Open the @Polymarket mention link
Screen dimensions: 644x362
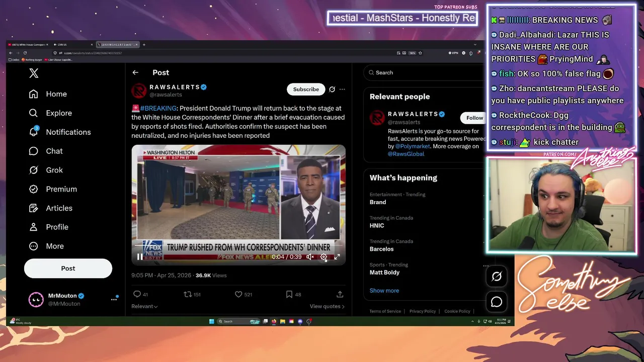[x=413, y=146]
